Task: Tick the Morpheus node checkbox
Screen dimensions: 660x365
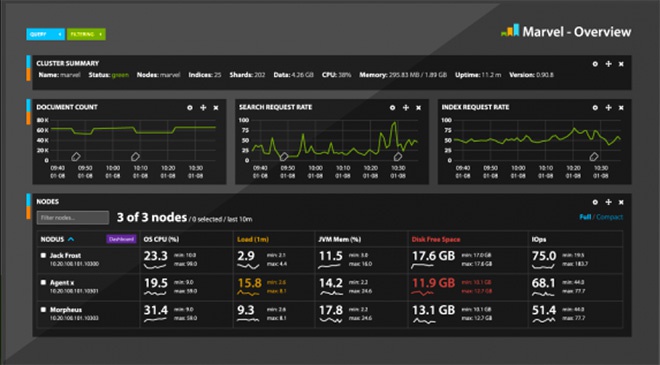Action: [x=43, y=309]
